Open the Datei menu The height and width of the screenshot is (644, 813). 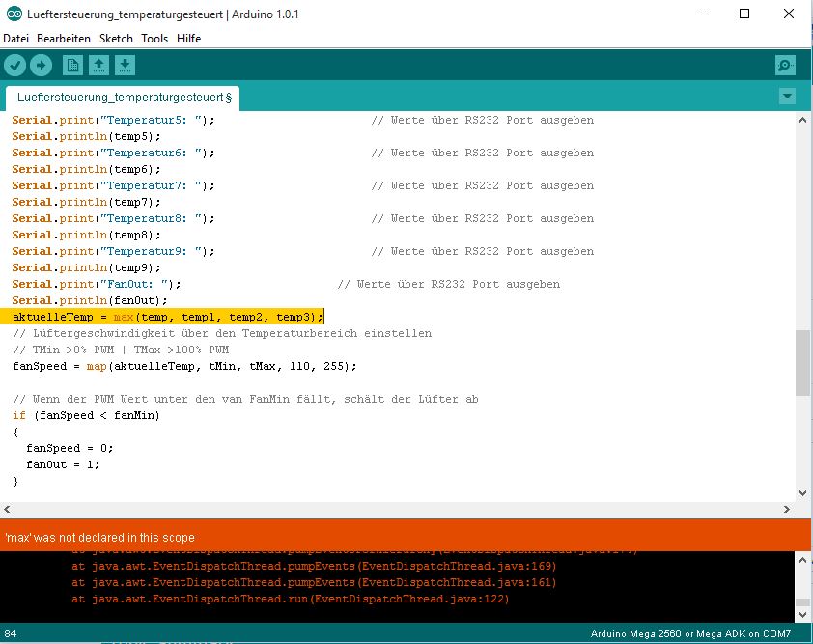16,39
